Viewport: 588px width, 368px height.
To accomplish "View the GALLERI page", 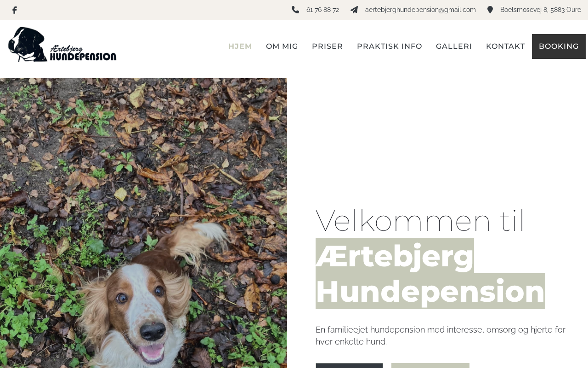I will coord(454,46).
